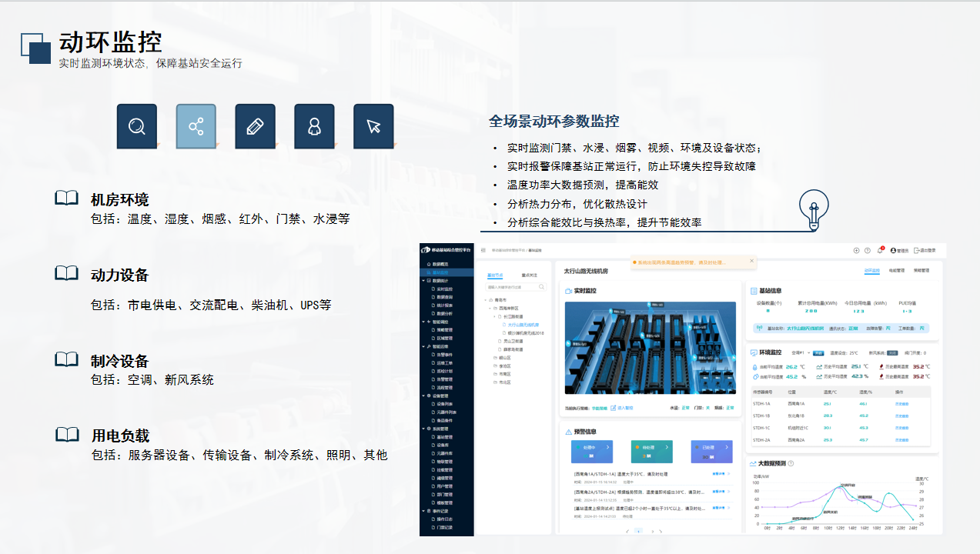
Task: Collapse the sidebar with hamburger toggle
Action: (x=483, y=250)
